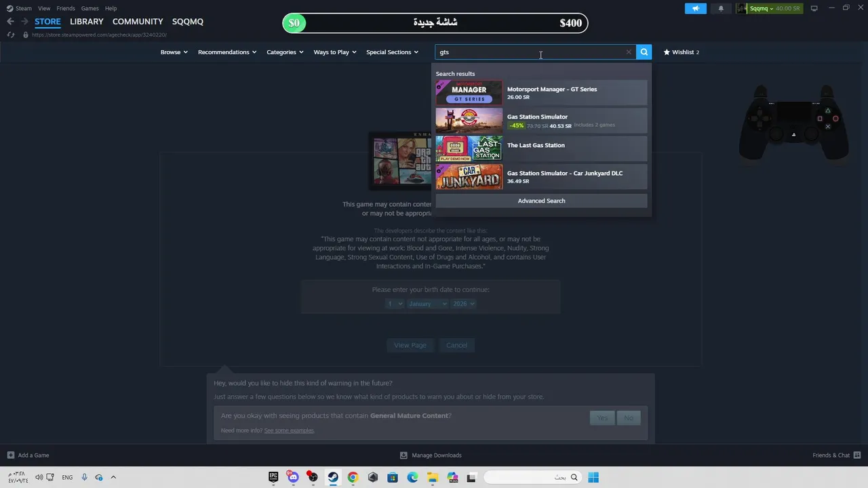Viewport: 868px width, 488px height.
Task: Switch to the SQQMQ profile tab
Action: click(188, 22)
